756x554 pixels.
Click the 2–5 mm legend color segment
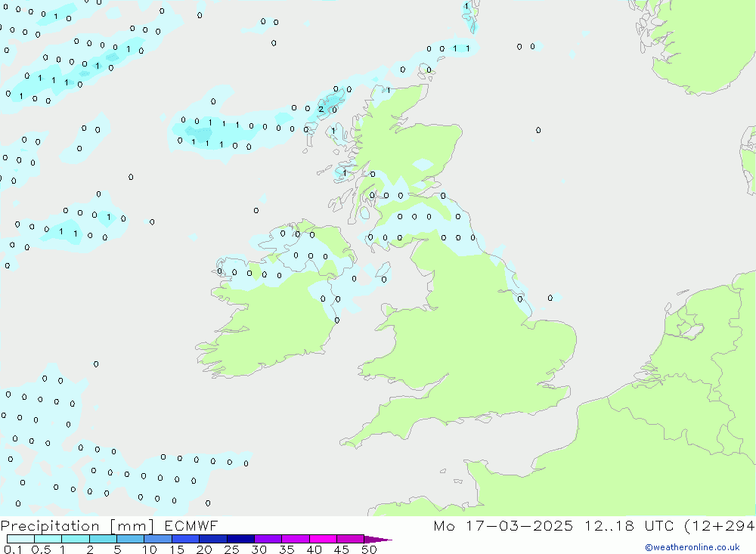pyautogui.click(x=103, y=539)
